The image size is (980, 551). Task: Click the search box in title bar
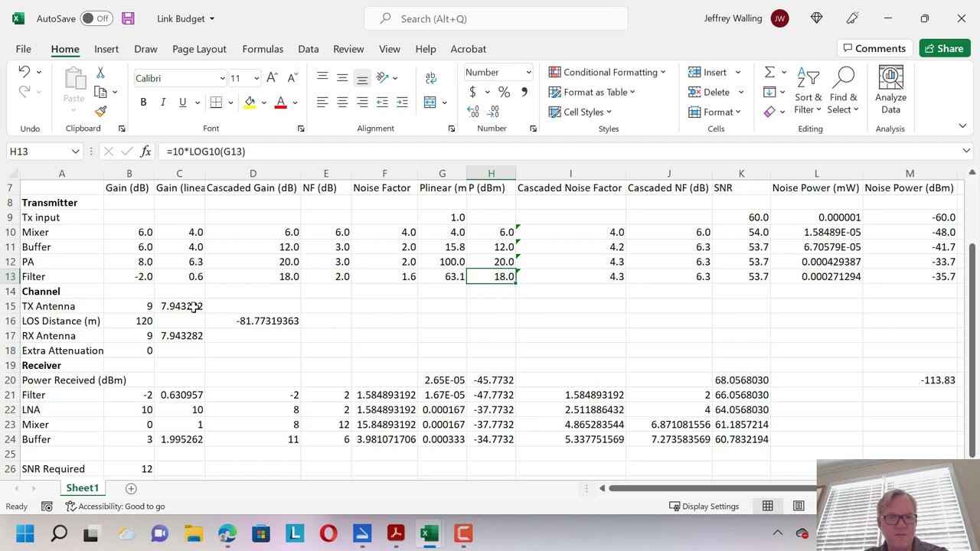(496, 18)
